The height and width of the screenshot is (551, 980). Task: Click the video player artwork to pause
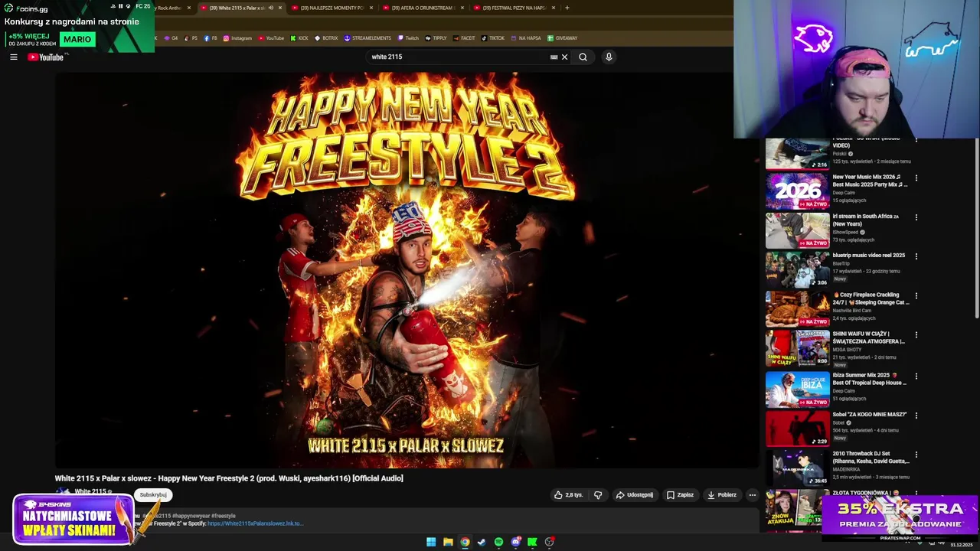pos(407,269)
